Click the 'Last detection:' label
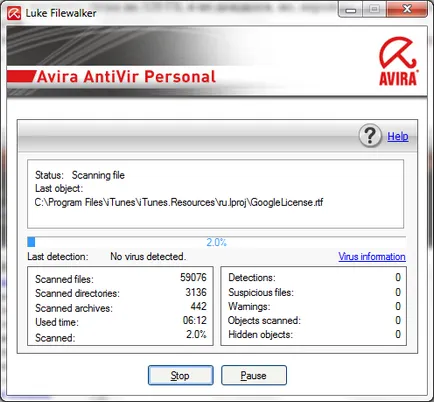Viewport: 434px width, 402px height. (58, 256)
